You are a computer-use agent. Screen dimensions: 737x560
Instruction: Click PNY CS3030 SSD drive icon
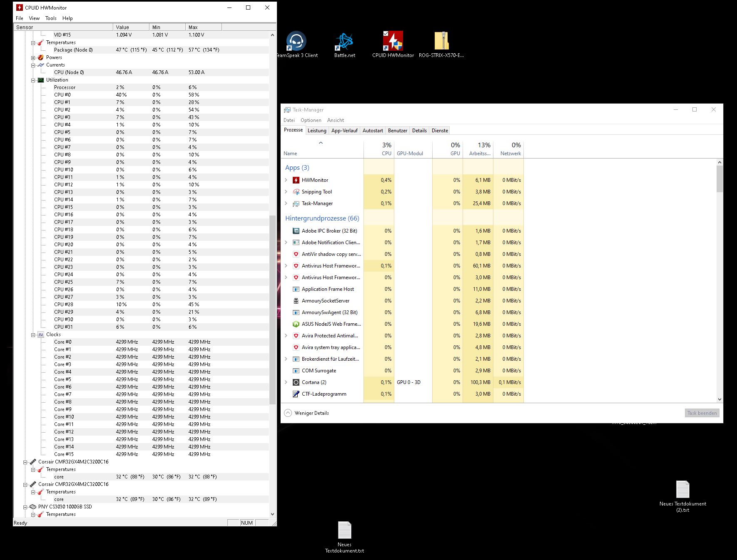coord(33,507)
